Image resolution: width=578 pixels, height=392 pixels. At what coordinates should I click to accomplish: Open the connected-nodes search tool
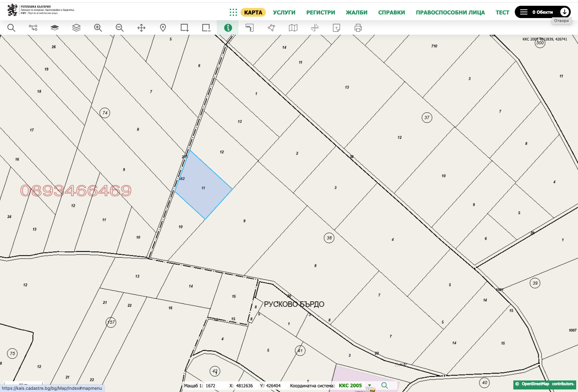click(33, 28)
